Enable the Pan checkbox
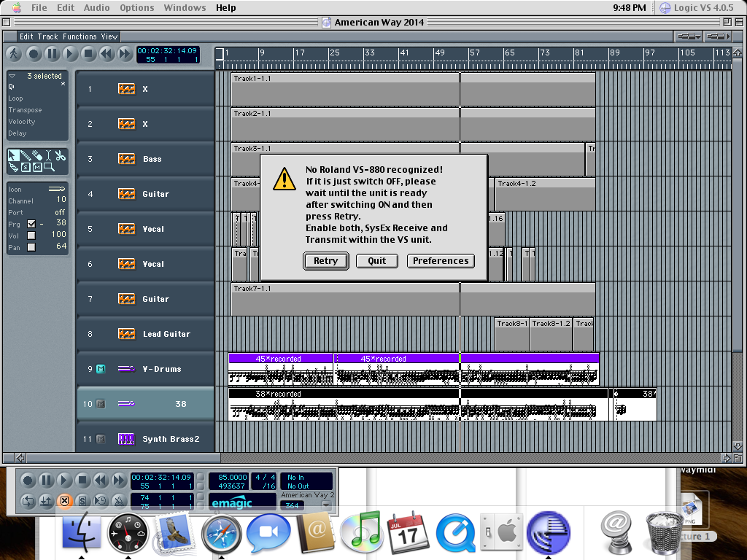 tap(31, 247)
